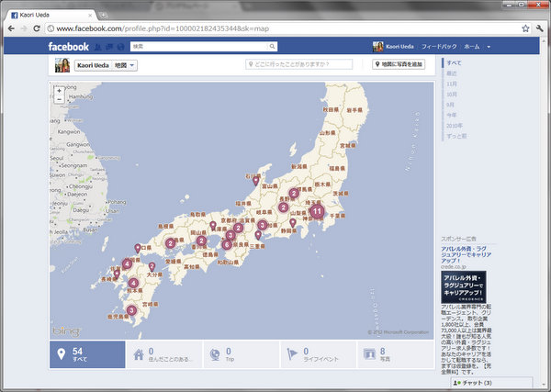Image resolution: width=551 pixels, height=392 pixels.
Task: Click the cluster marker showing 6
Action: tap(227, 244)
